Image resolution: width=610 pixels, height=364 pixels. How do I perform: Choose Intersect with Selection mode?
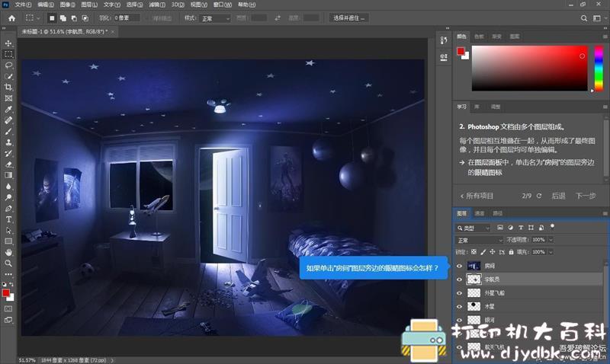[x=85, y=18]
